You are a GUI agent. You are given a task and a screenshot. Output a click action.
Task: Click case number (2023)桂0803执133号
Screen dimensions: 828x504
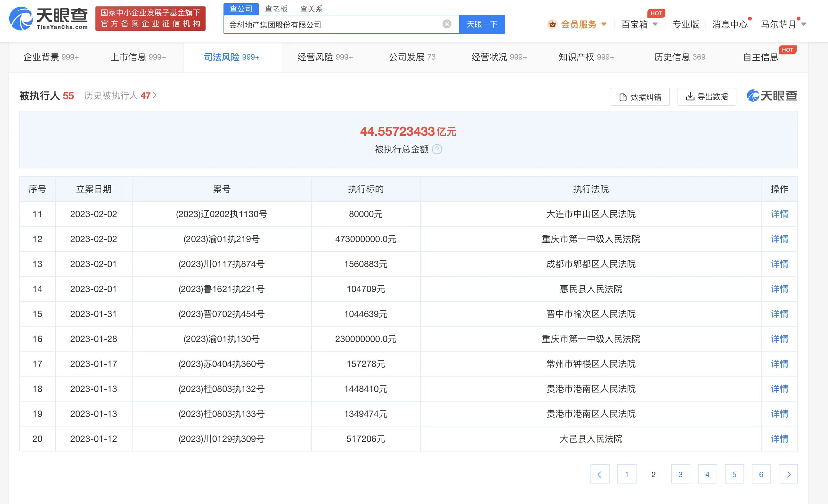click(x=222, y=414)
